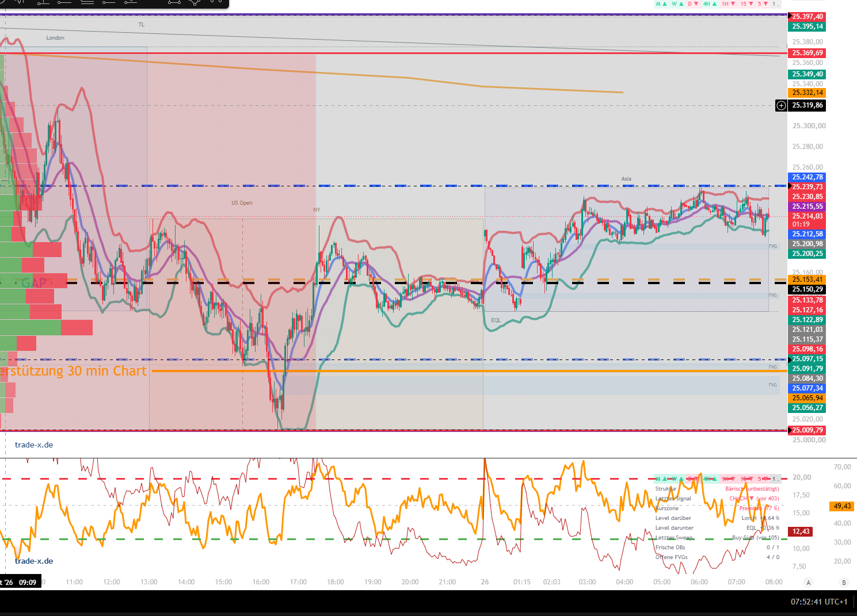Click the purple 25.215,55 price label

point(807,206)
